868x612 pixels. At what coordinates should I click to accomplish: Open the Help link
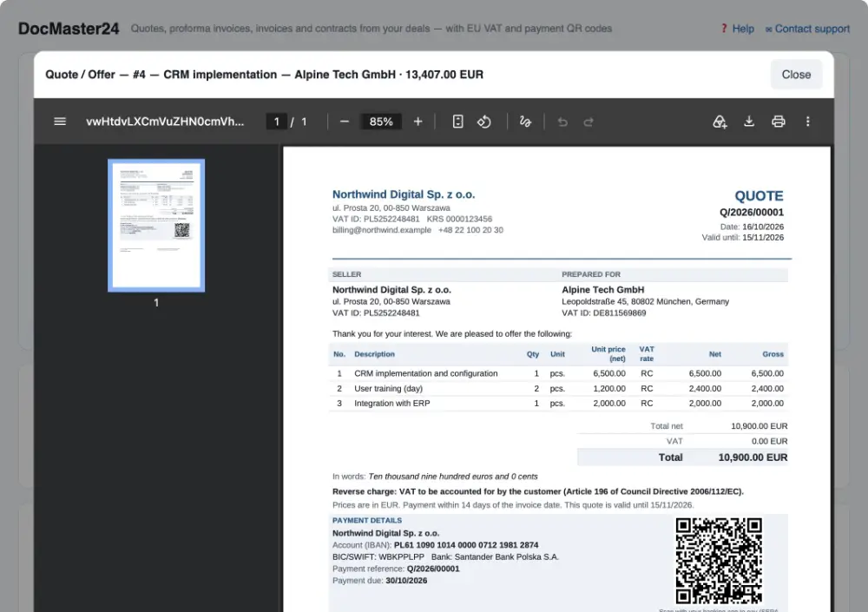(743, 29)
